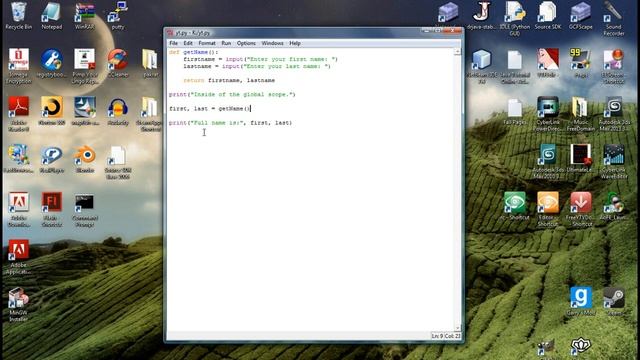Select the CCleaner desktop shortcut
Viewport: 640px width, 360px height.
pyautogui.click(x=118, y=63)
